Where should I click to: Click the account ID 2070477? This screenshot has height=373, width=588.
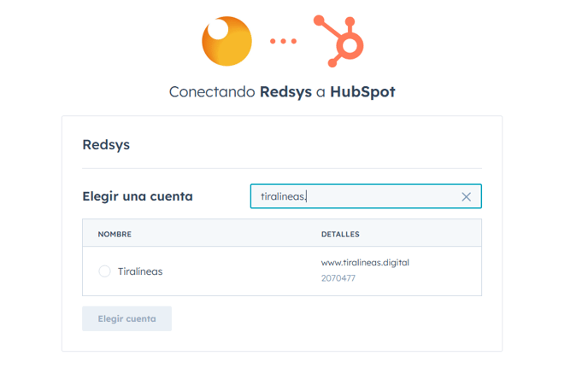pos(338,278)
